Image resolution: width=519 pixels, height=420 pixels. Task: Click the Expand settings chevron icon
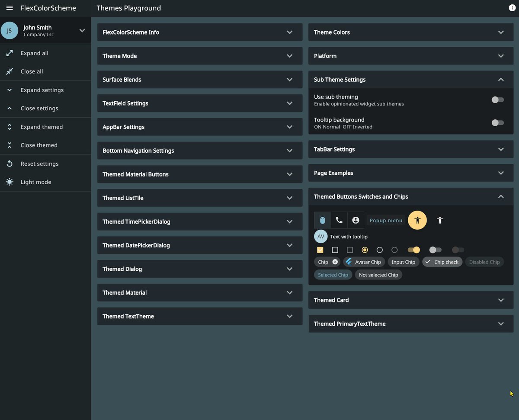(x=10, y=90)
